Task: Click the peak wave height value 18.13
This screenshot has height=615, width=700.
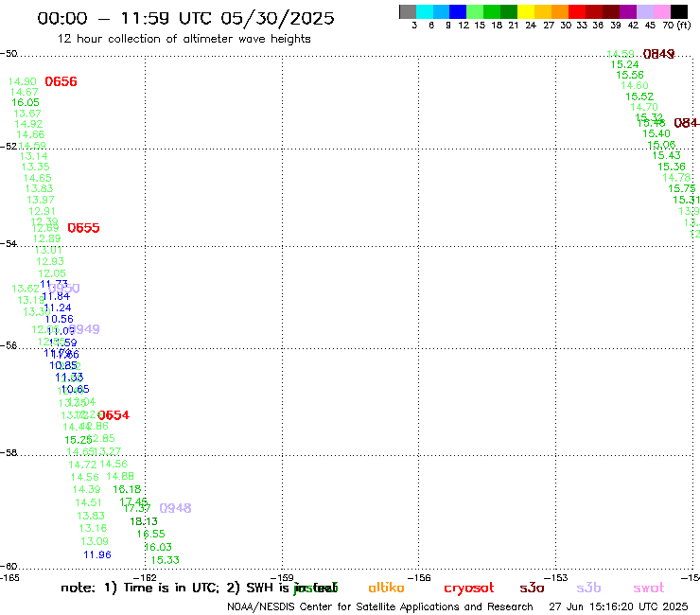Action: click(x=144, y=521)
